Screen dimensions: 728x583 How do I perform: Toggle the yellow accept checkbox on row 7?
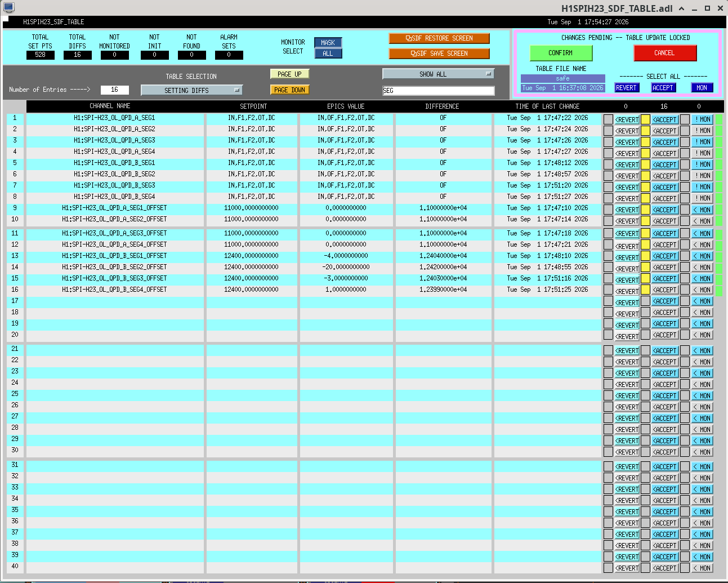click(x=645, y=187)
